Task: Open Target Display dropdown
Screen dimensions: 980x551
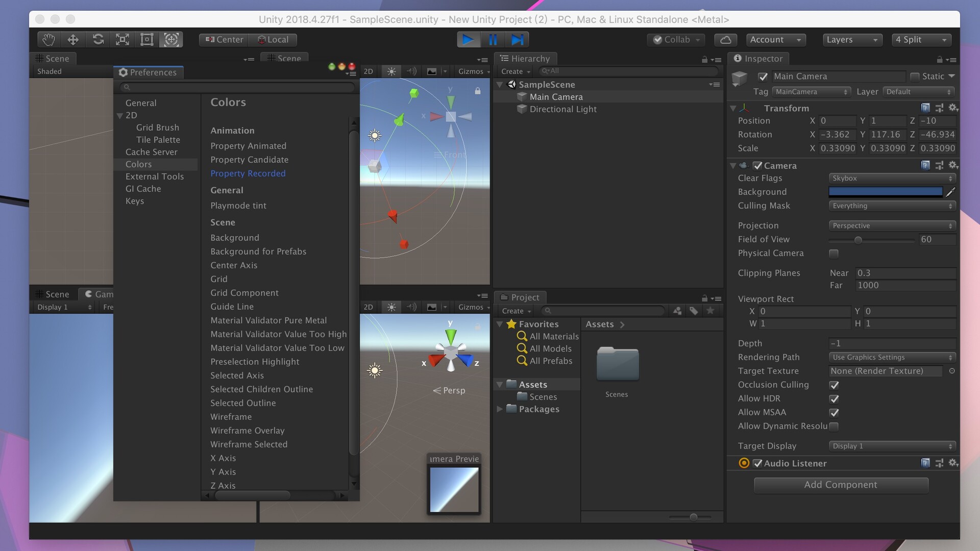Action: point(892,446)
